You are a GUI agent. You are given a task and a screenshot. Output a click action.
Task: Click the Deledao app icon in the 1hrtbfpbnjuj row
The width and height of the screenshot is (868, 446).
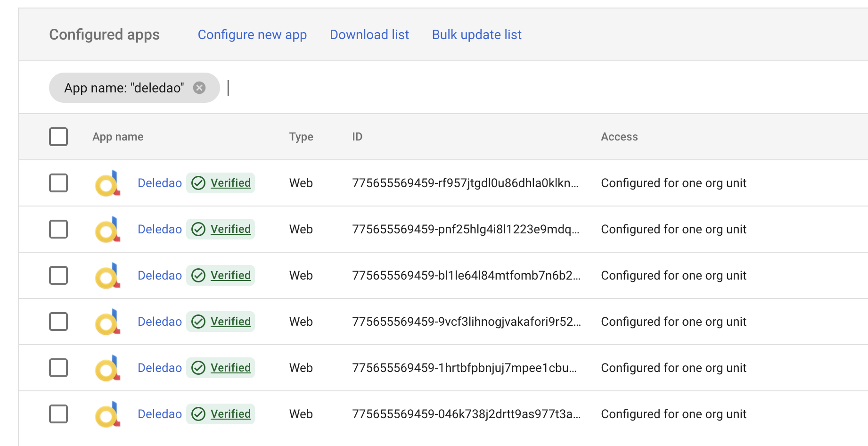pyautogui.click(x=108, y=368)
